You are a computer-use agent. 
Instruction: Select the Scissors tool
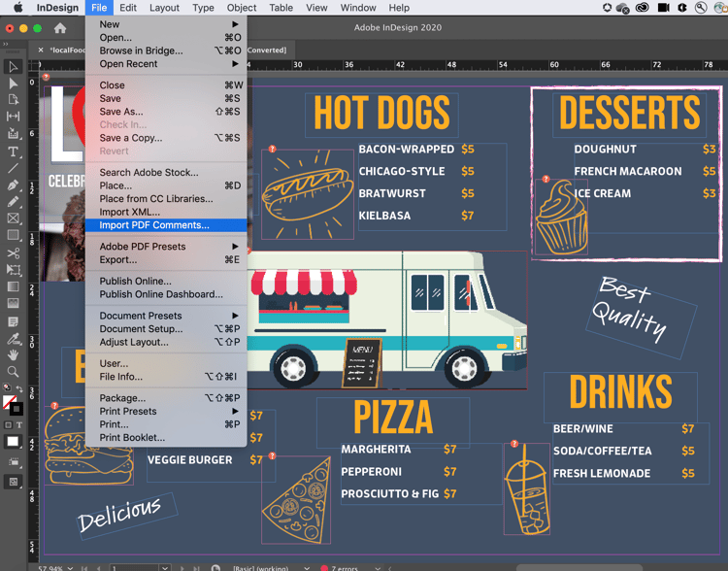(x=13, y=252)
